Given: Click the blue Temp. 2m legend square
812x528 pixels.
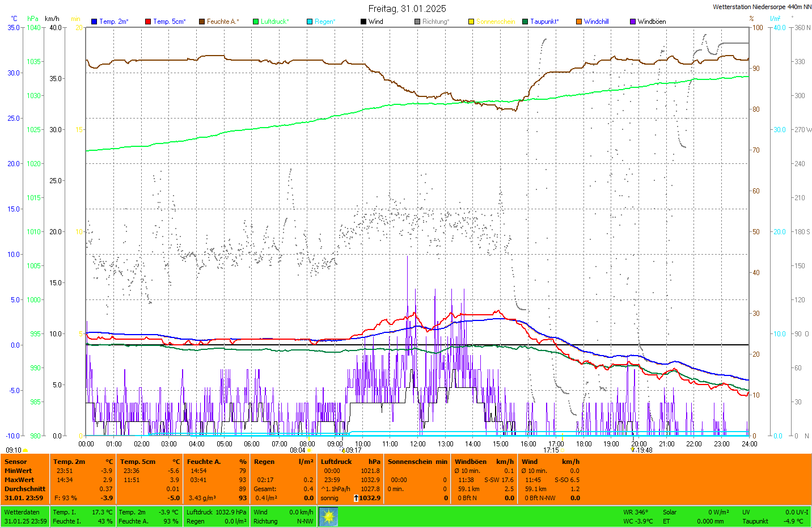Looking at the screenshot, I should point(94,22).
